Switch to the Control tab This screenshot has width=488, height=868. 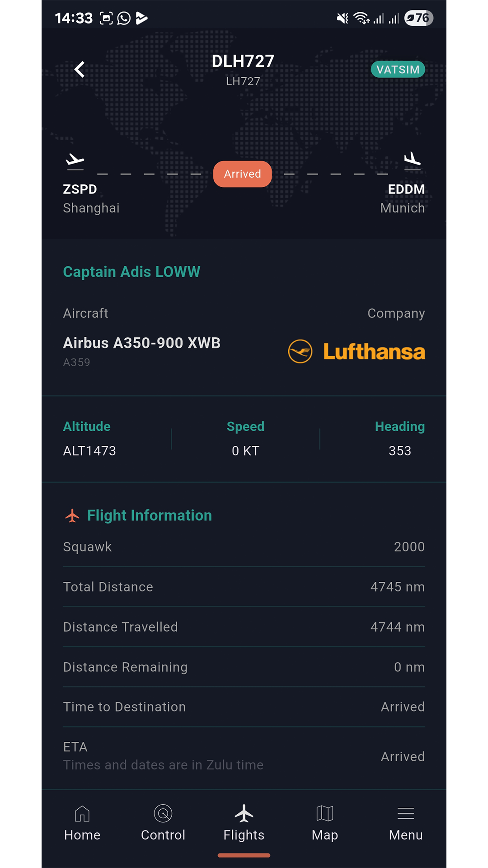163,823
